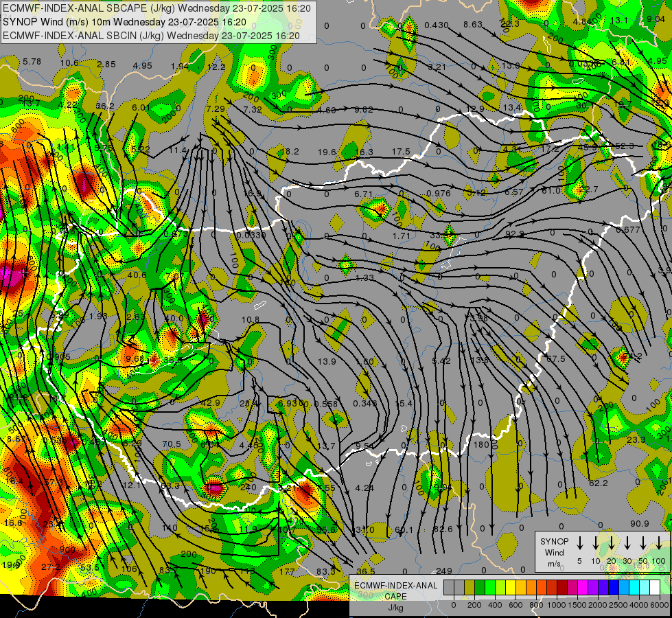Screen dimensions: 672x618
Task: Click the map value 40.6
Action: click(137, 275)
